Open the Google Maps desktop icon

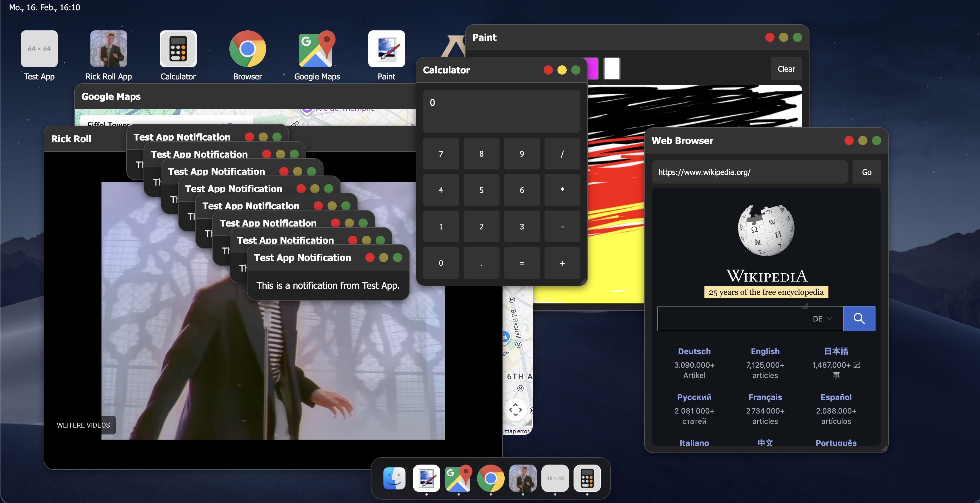tap(317, 49)
